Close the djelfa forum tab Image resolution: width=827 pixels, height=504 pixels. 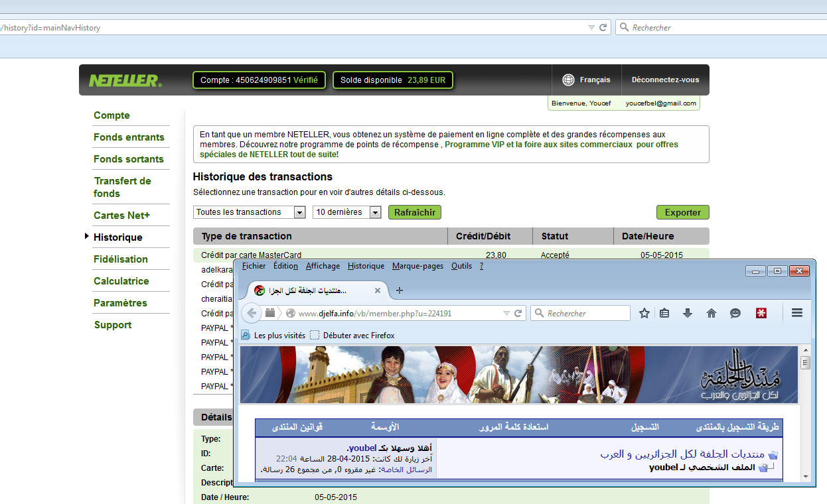coord(378,290)
